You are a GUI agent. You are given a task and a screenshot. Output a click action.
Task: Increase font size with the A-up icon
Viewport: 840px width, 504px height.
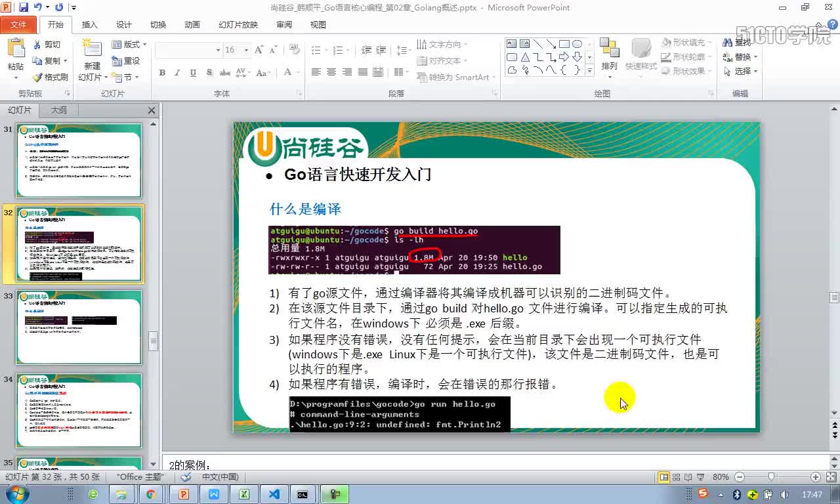tap(259, 50)
